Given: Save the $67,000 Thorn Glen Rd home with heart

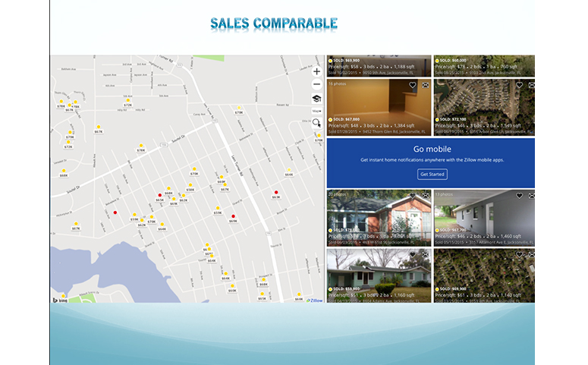Looking at the screenshot, I should pos(413,85).
